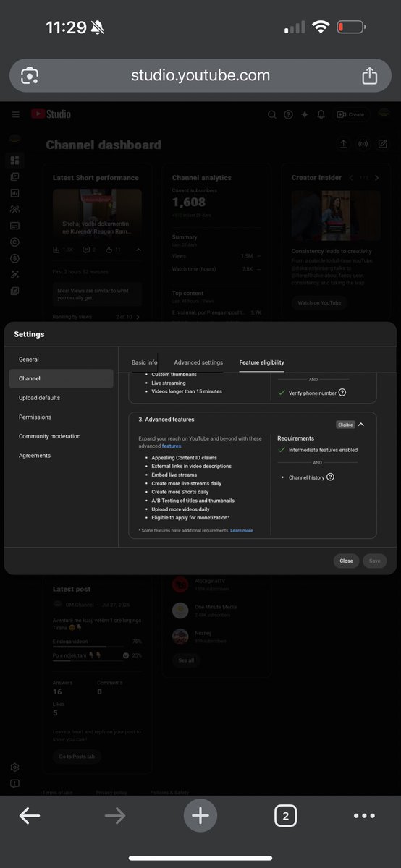Viewport: 401px width, 868px height.
Task: Tap the browser share icon
Action: pos(370,75)
